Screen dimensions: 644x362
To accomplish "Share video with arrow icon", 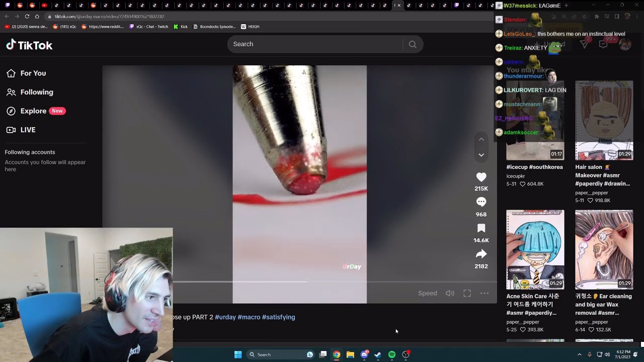I will (x=481, y=254).
